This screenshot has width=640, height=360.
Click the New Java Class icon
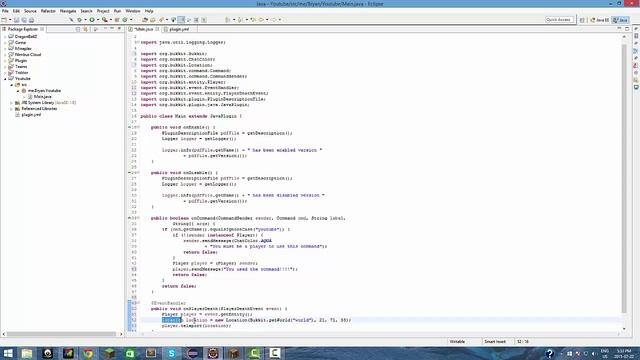(125, 20)
